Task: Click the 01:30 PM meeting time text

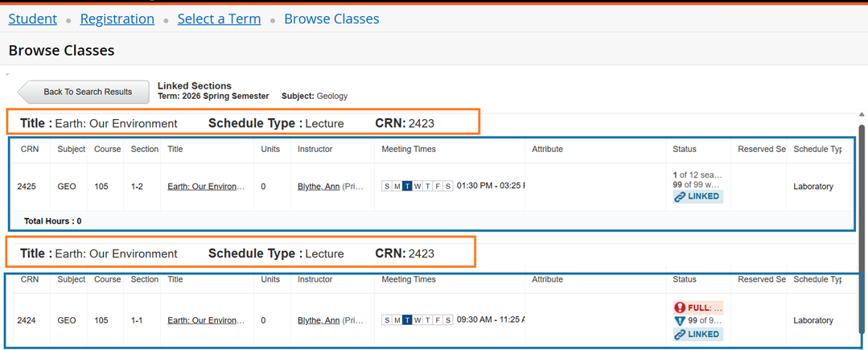Action: (491, 186)
